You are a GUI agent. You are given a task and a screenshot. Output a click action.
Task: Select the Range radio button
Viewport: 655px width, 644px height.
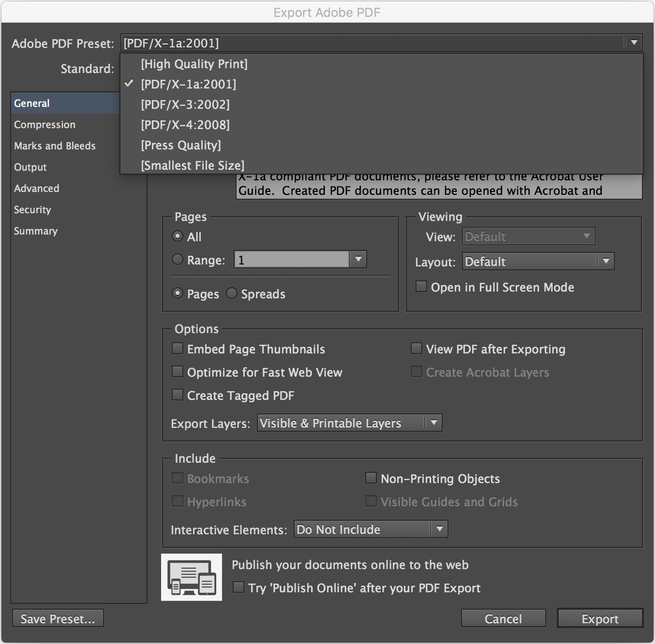pos(178,260)
